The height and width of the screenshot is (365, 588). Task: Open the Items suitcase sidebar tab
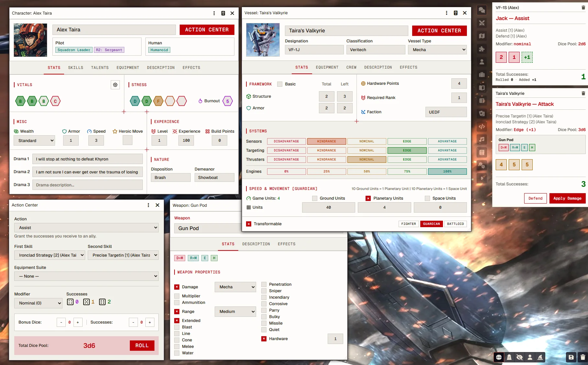click(x=482, y=75)
